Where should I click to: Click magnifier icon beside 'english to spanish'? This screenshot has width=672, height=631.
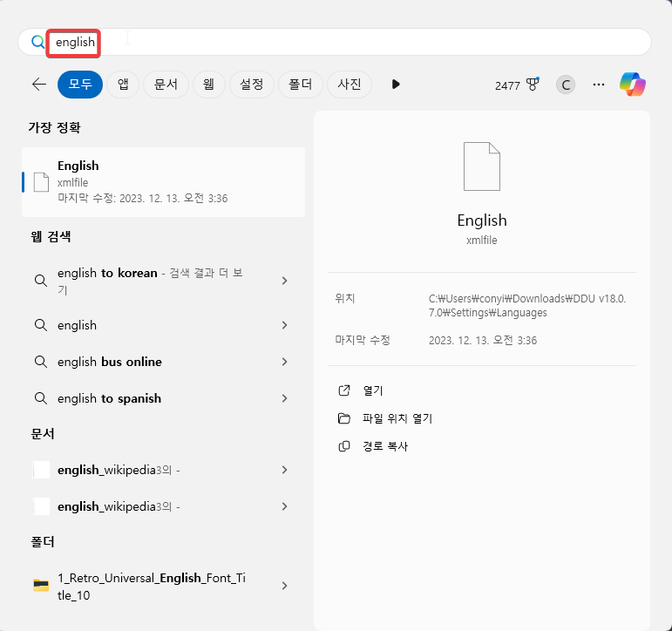click(41, 398)
